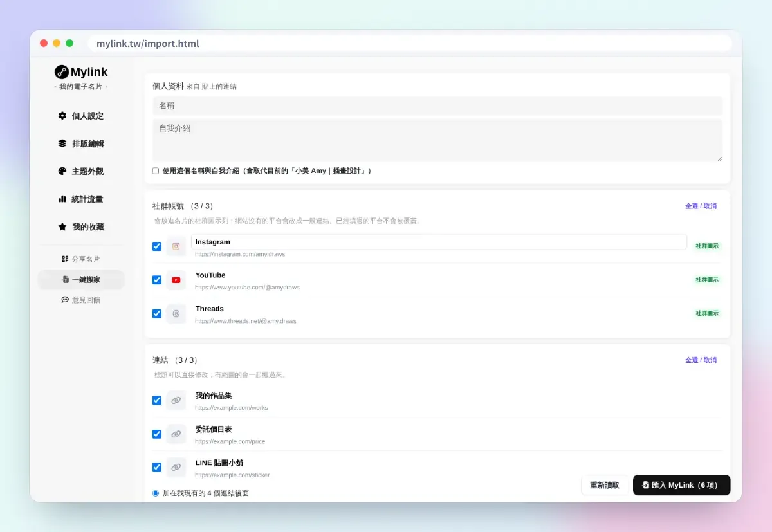Click the yellow minimize window dot
Viewport: 772px width, 532px height.
pyautogui.click(x=57, y=43)
